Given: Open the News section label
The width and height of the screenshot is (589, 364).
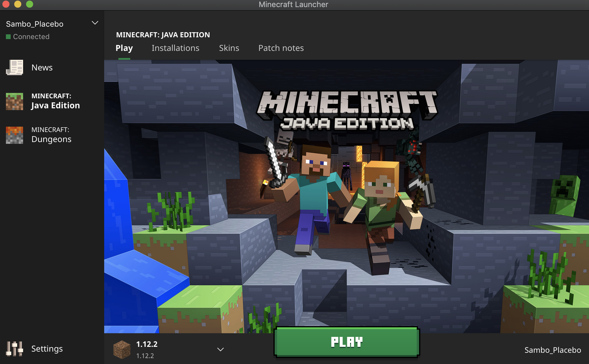Looking at the screenshot, I should pyautogui.click(x=42, y=67).
